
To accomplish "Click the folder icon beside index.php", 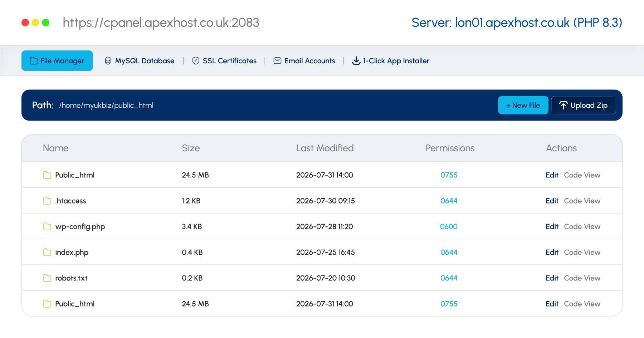I will 47,252.
